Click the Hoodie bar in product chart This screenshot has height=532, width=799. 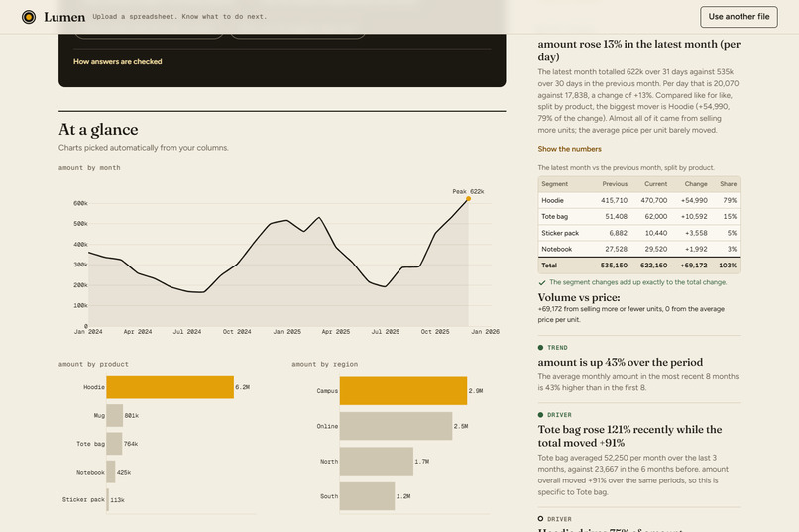(x=171, y=387)
